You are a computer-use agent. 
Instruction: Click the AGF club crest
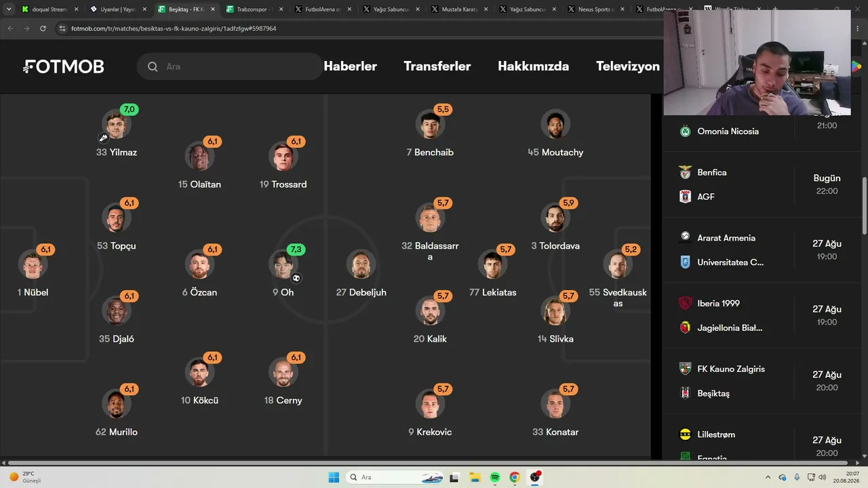(685, 197)
